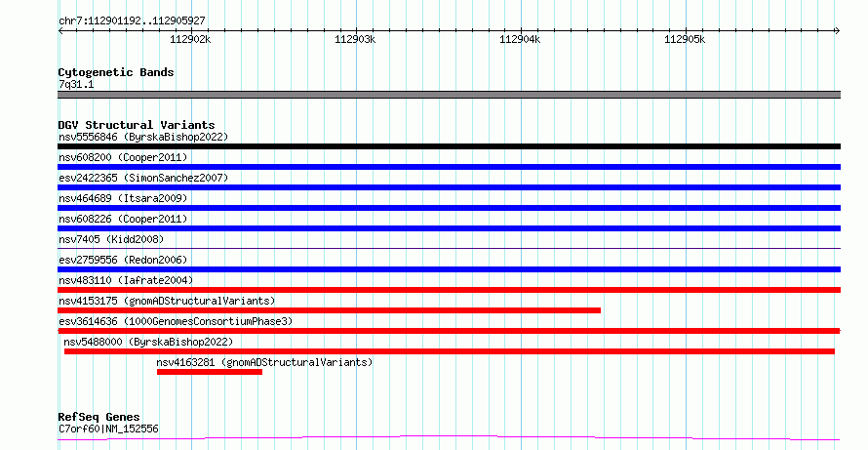868x450 pixels.
Task: Click the blue nsv464689 variant bar
Action: tap(449, 208)
